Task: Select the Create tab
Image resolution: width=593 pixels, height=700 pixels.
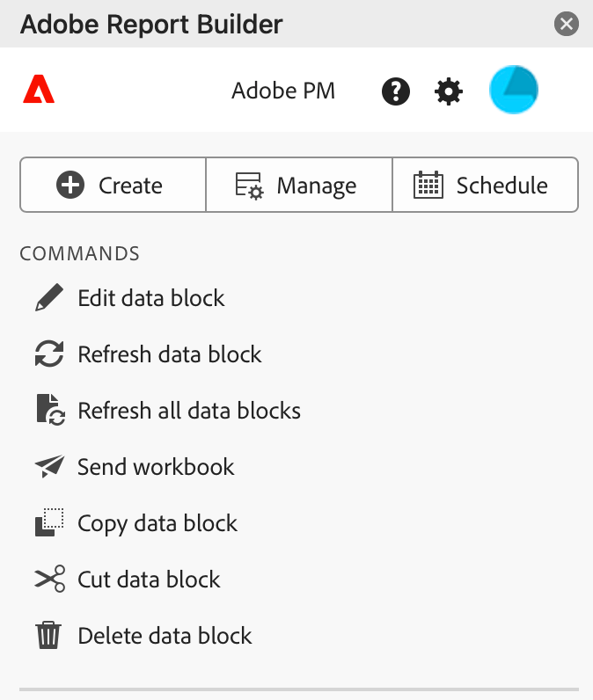Action: 113,185
